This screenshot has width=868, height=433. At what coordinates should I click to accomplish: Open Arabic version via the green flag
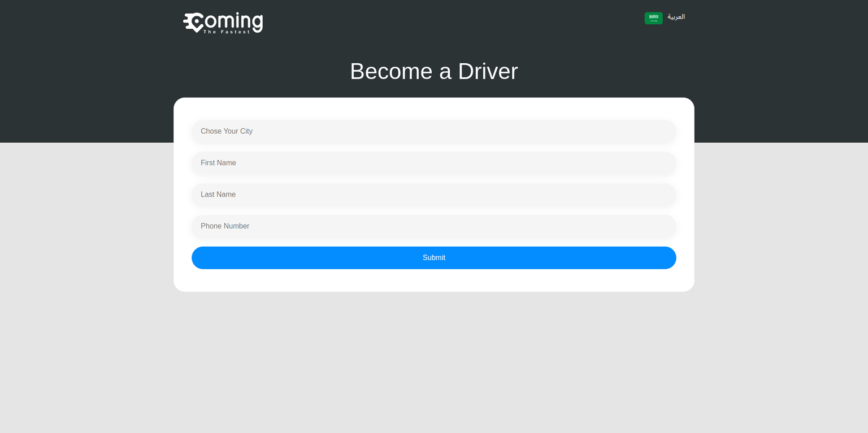(x=653, y=18)
